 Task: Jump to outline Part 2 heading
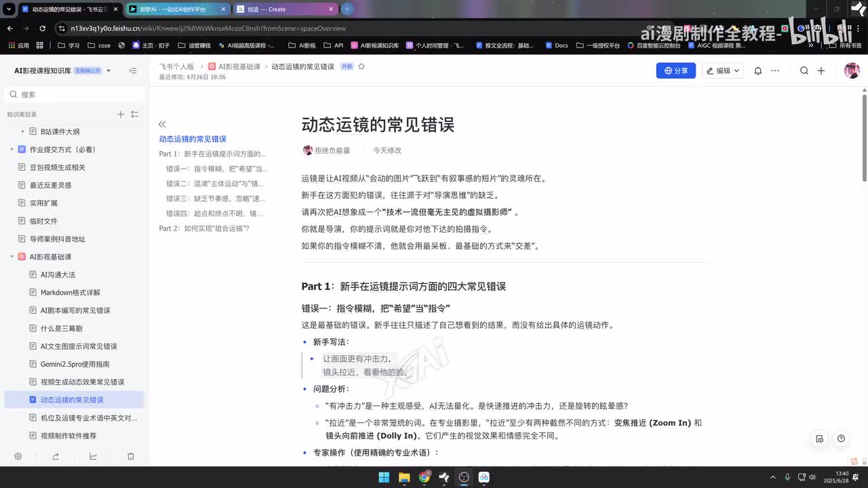204,228
